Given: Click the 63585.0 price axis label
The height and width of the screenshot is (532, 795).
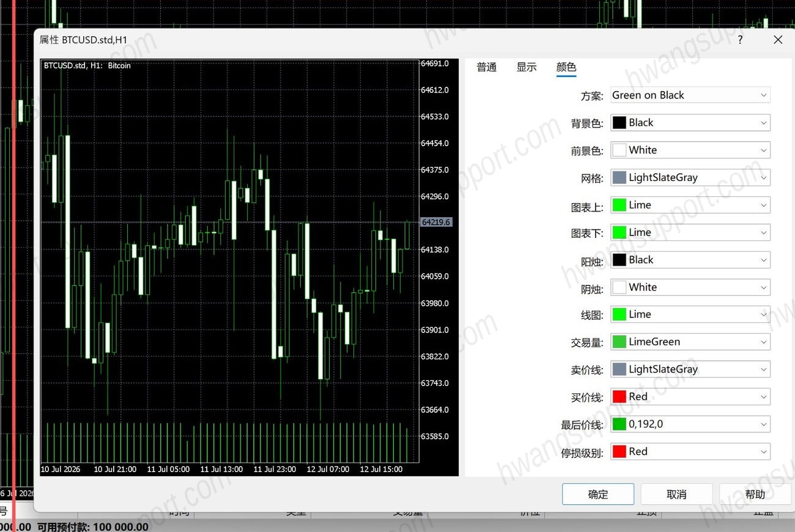Looking at the screenshot, I should tap(435, 437).
